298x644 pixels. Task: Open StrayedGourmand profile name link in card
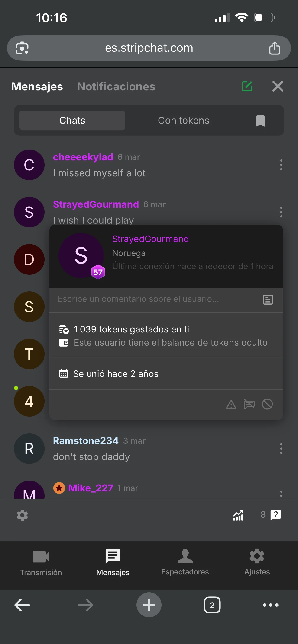pyautogui.click(x=150, y=239)
